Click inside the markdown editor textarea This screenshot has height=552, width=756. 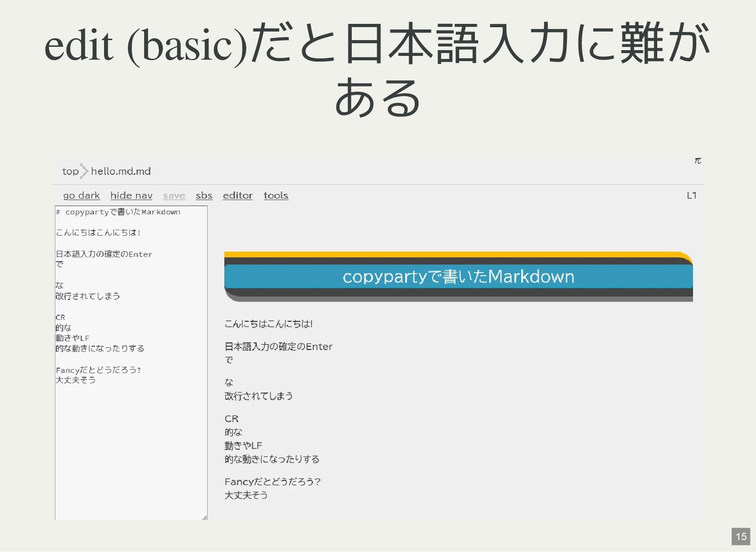[x=131, y=363]
